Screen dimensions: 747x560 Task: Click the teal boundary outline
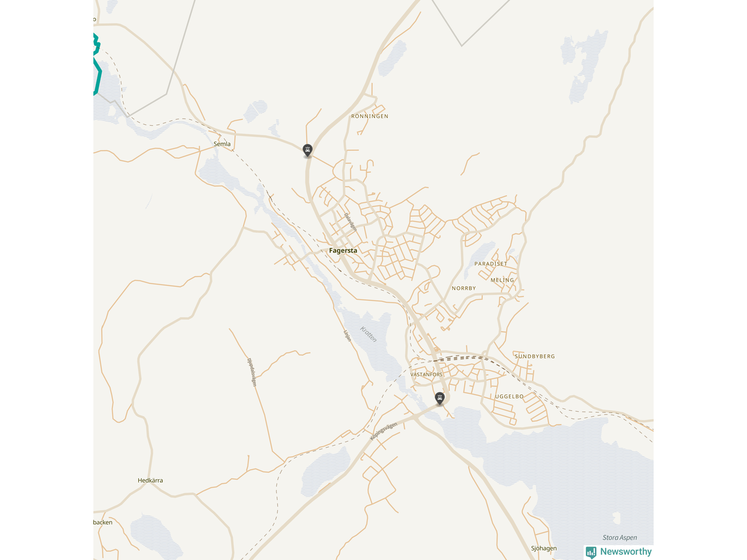97,64
